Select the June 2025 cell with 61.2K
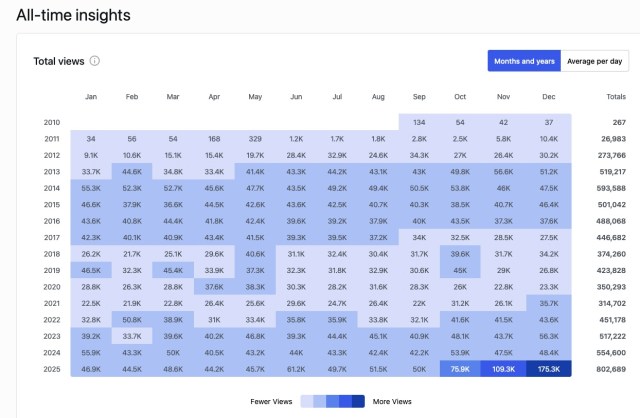Viewport: 640px width, 418px height. [x=296, y=369]
